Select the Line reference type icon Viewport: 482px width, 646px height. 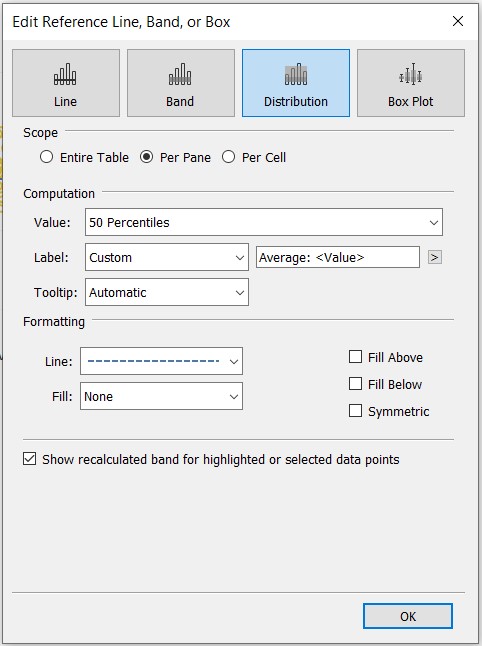(x=66, y=83)
